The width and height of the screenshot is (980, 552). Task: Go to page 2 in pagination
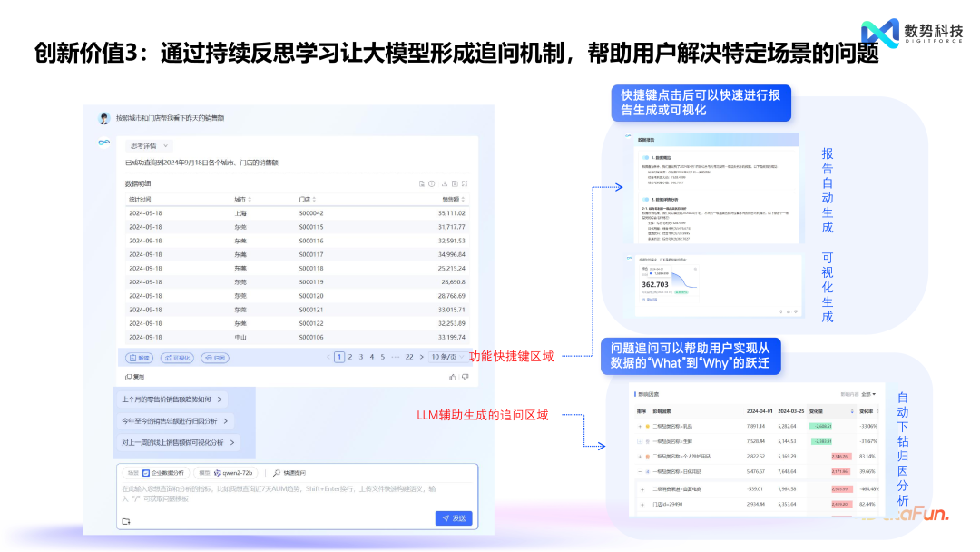pyautogui.click(x=350, y=357)
